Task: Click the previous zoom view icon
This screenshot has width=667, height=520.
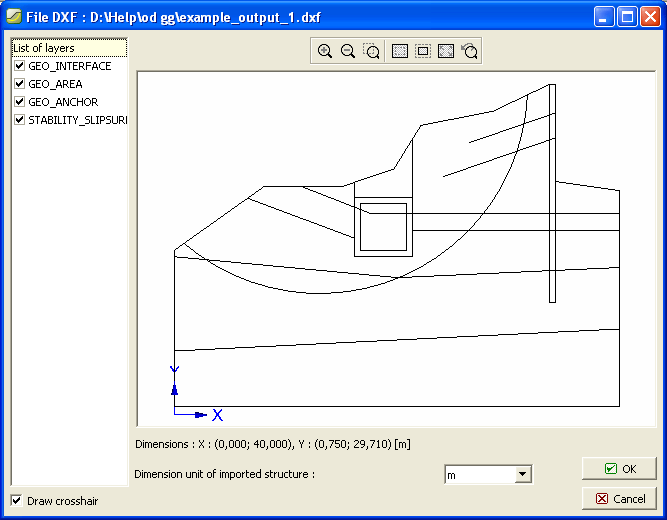Action: pos(470,51)
